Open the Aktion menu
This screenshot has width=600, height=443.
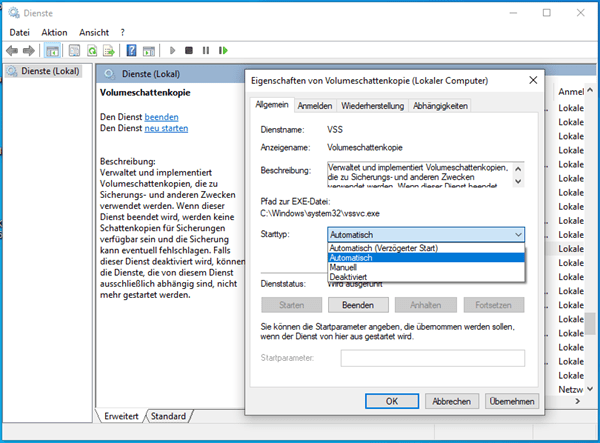54,33
